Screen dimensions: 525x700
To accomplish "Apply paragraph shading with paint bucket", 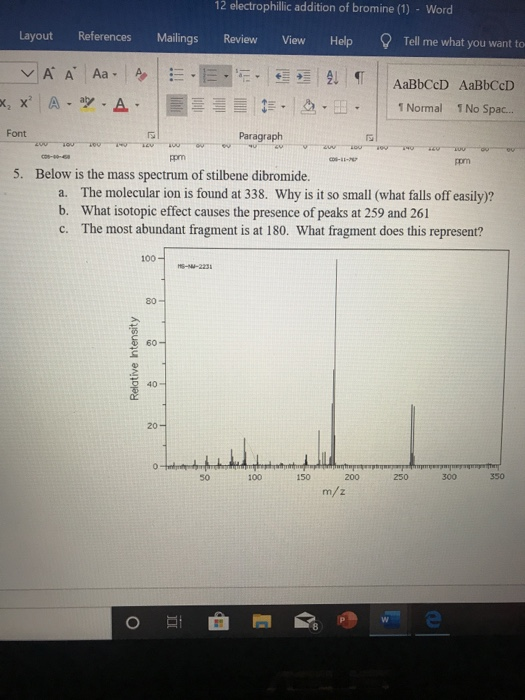I will (308, 107).
